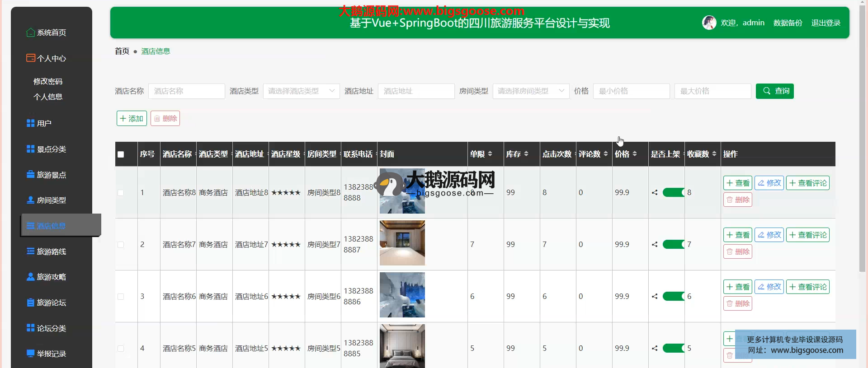This screenshot has width=868, height=368.
Task: Click the grid icon next to 用户
Action: tap(30, 123)
